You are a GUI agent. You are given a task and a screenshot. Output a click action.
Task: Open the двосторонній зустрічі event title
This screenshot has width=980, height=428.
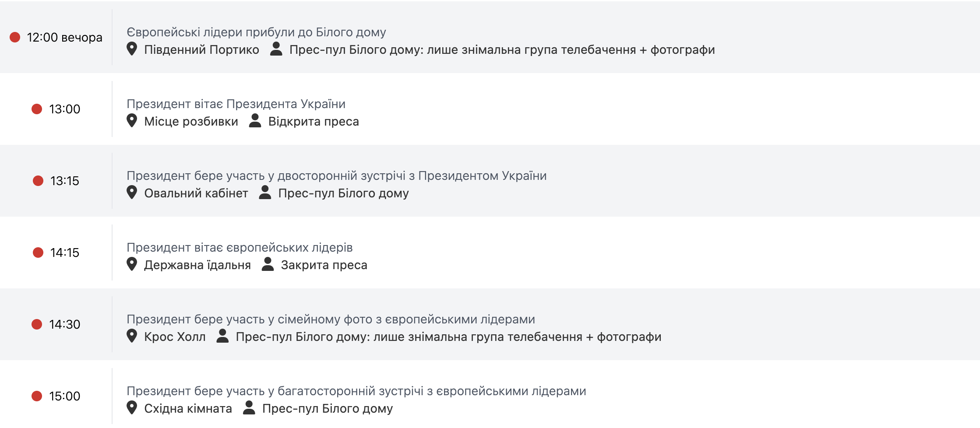336,176
